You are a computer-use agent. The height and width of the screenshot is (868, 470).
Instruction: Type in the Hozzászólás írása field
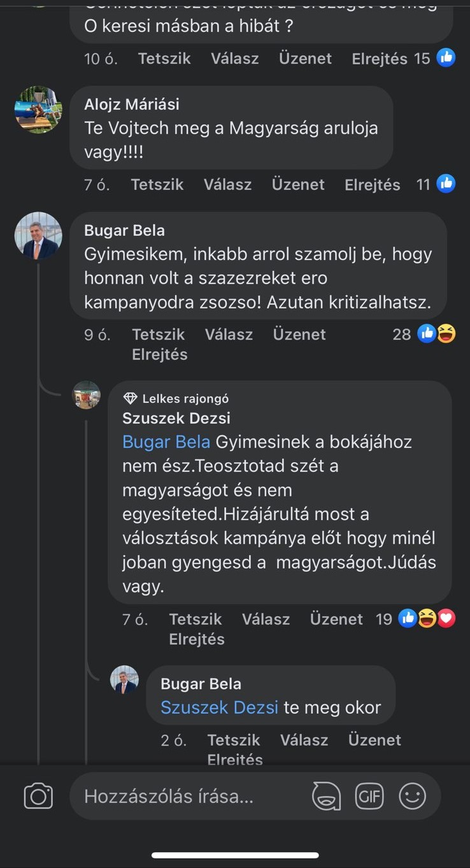tap(191, 796)
